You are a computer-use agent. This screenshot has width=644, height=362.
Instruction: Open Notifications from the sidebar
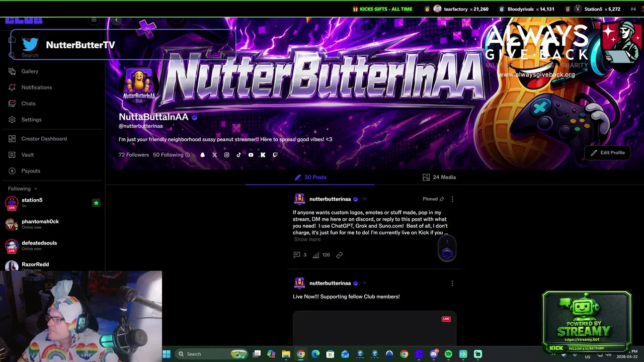[x=30, y=87]
